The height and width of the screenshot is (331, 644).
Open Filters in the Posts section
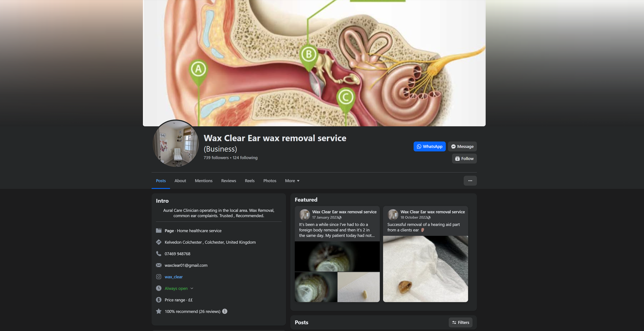tap(460, 322)
